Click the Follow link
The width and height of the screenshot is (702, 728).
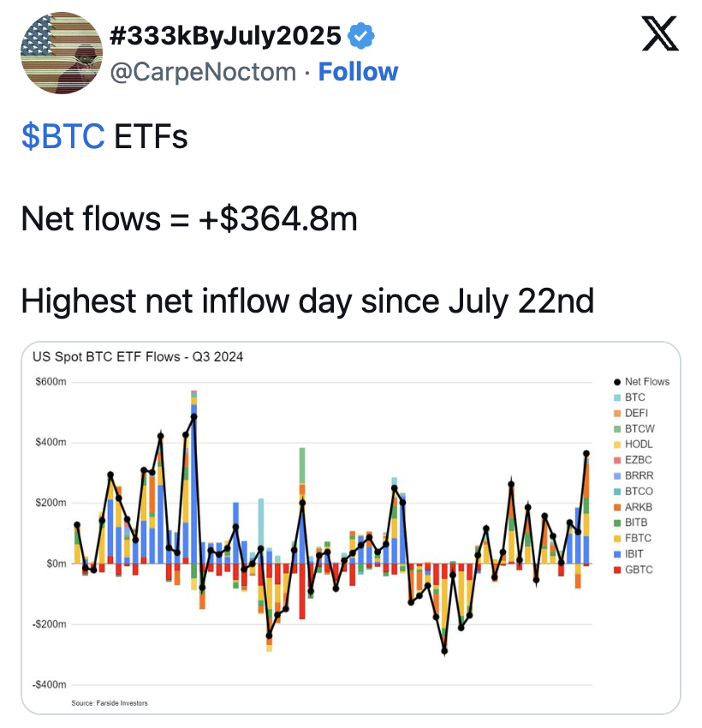(358, 71)
